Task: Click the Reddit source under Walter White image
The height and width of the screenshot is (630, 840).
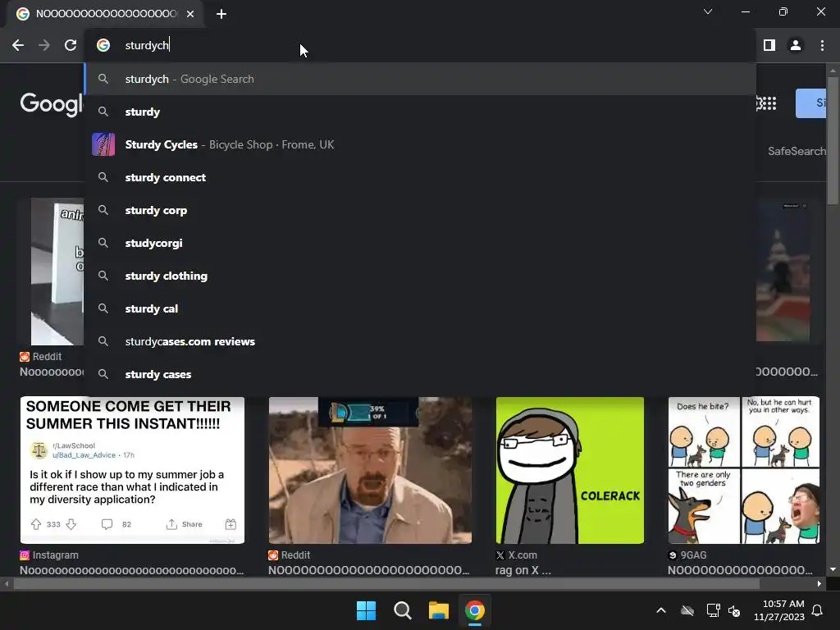Action: pyautogui.click(x=290, y=555)
